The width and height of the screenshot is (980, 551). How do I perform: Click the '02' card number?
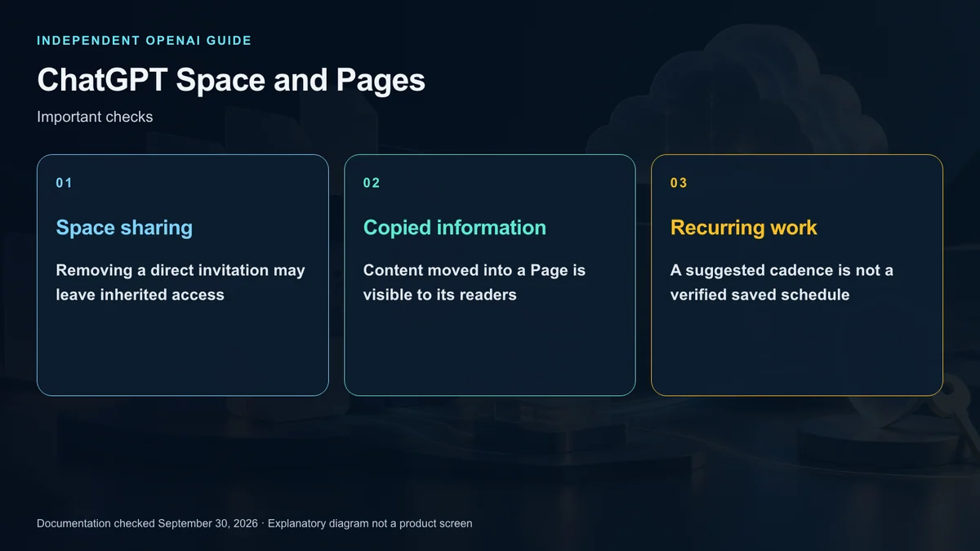tap(372, 183)
